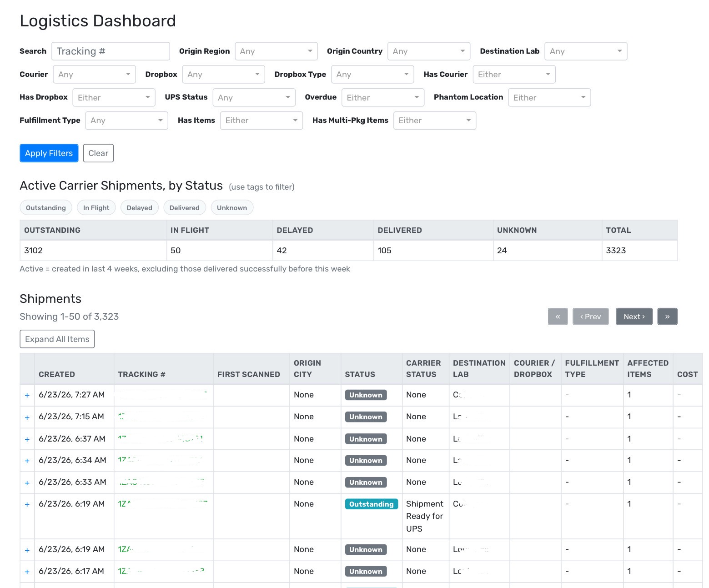Go to the first page of shipments
Screen dimensions: 709x588
click(x=558, y=317)
